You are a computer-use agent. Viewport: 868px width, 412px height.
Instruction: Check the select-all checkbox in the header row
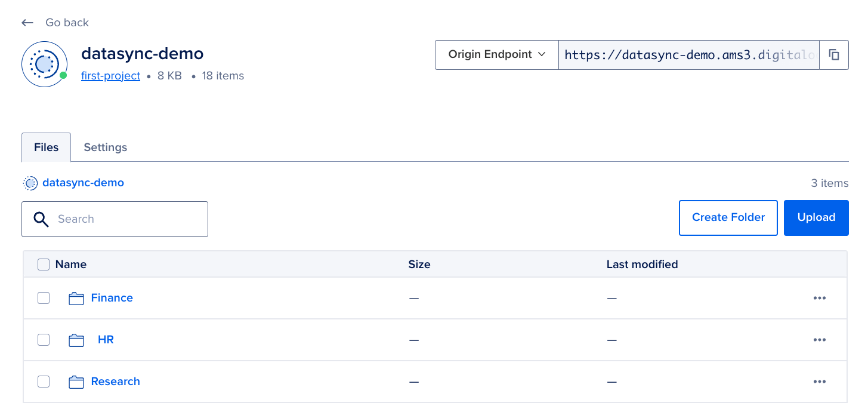point(43,264)
